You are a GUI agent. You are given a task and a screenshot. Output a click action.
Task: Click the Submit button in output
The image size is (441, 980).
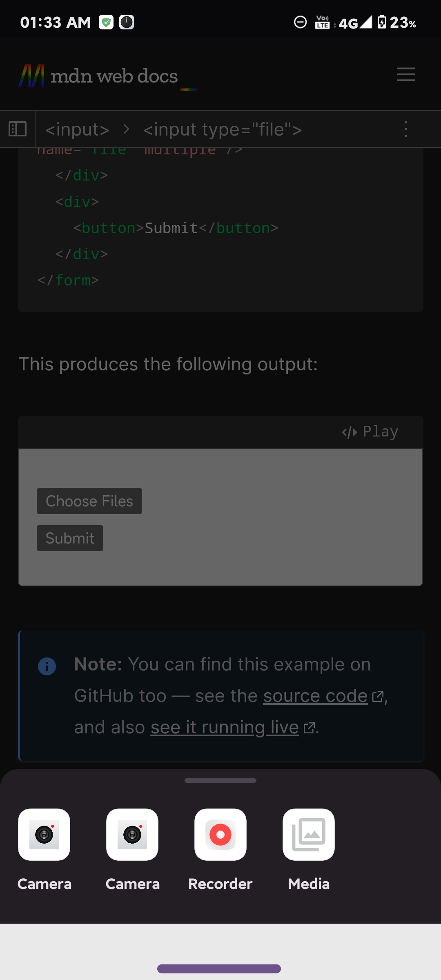(70, 538)
